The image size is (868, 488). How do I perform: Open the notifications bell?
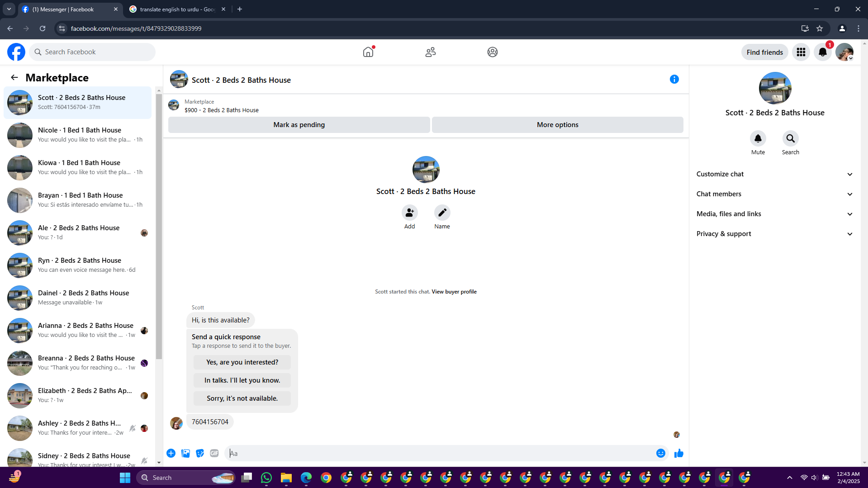(823, 52)
